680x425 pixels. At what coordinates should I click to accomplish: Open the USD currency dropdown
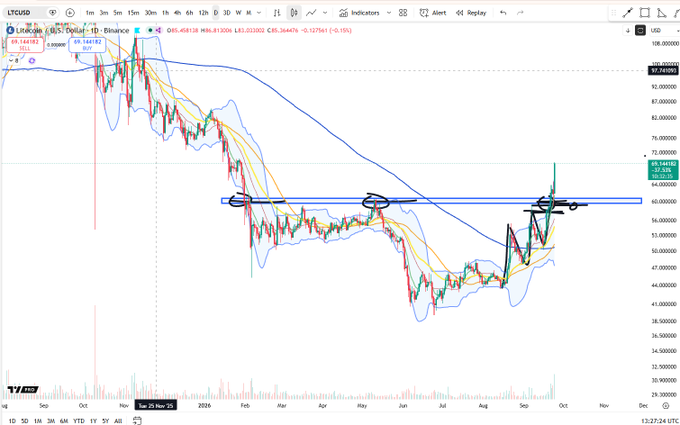(x=664, y=30)
